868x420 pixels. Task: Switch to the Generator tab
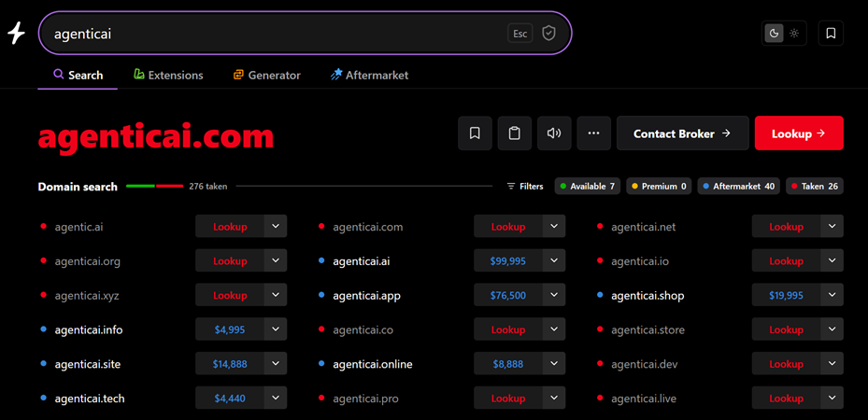point(267,76)
